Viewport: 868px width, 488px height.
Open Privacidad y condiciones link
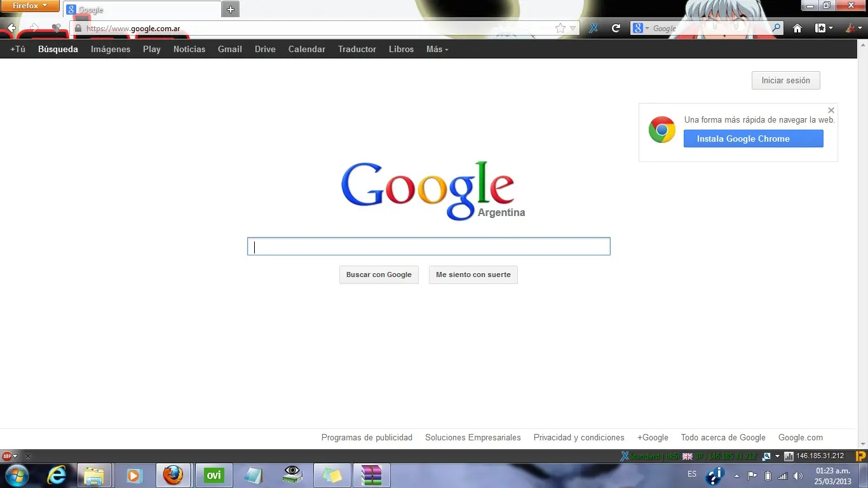pos(579,437)
